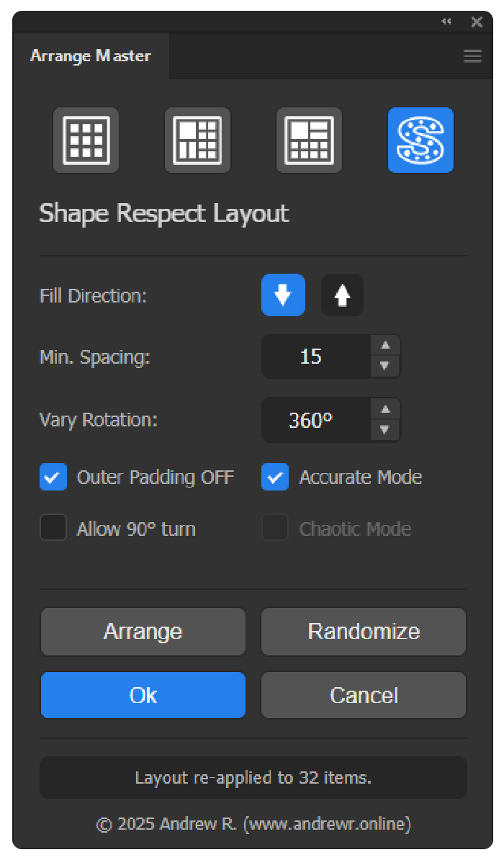The width and height of the screenshot is (504, 860).
Task: Decrease Vary Rotation with down arrow
Action: point(385,430)
